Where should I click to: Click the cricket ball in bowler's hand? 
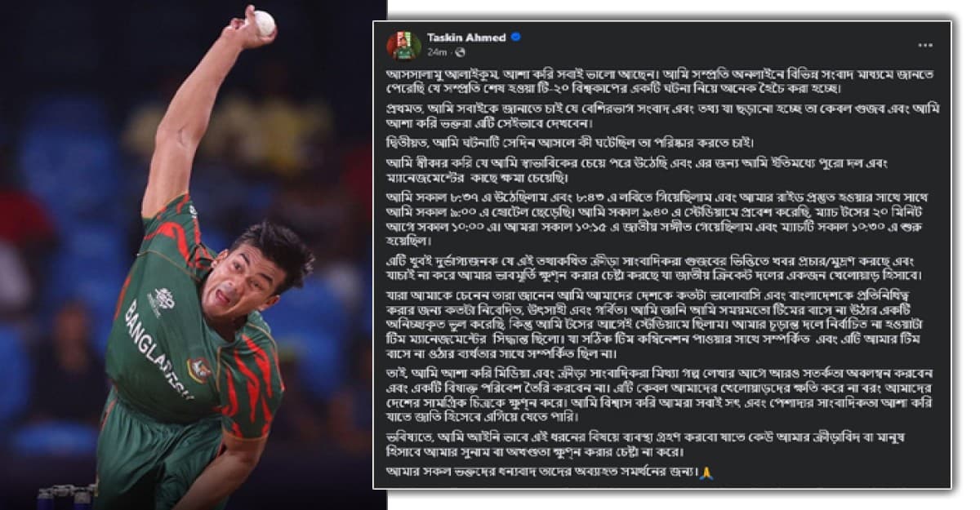pyautogui.click(x=264, y=23)
